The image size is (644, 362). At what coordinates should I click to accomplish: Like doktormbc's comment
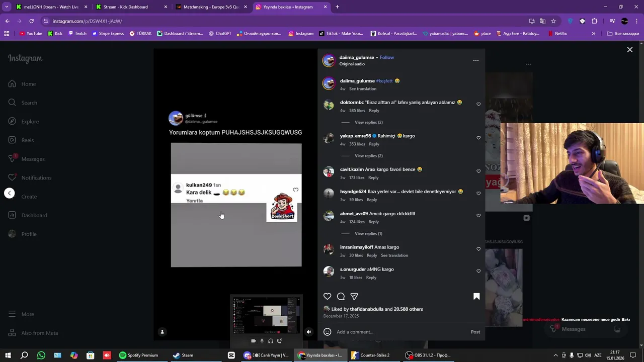478,105
